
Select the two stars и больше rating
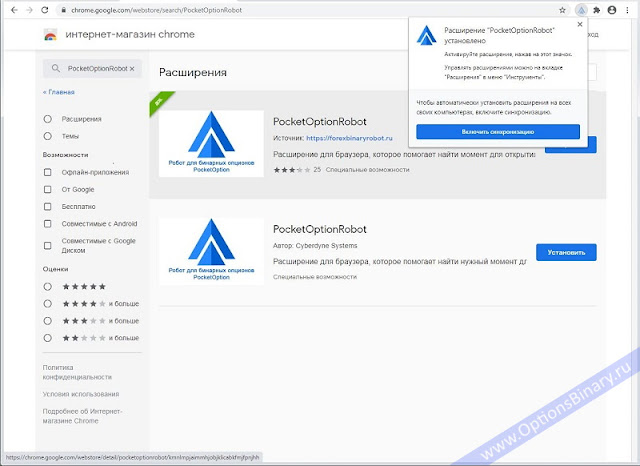(x=48, y=338)
